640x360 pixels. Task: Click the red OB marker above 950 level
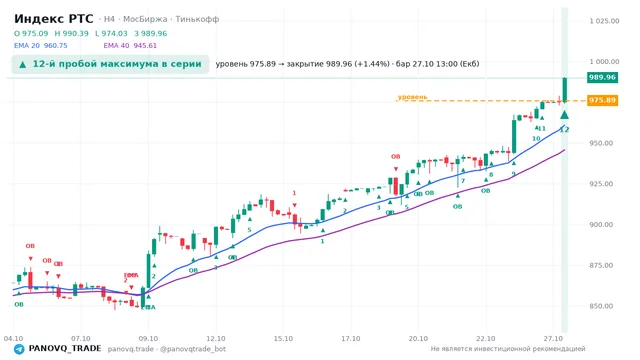click(396, 156)
